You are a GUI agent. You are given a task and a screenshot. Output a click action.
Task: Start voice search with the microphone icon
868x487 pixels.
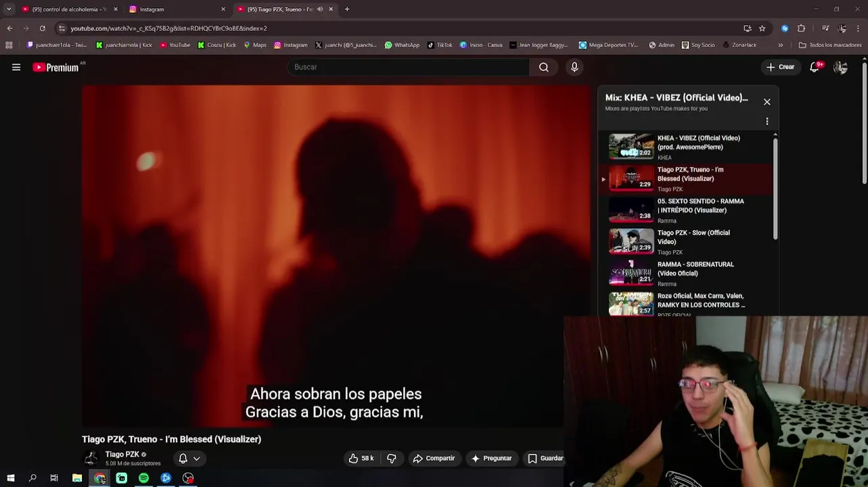(x=574, y=67)
